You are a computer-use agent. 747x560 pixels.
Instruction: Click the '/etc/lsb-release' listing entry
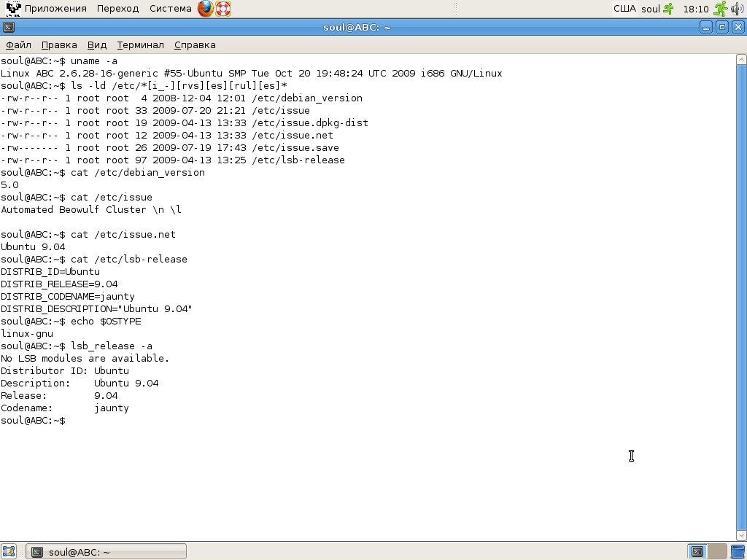pos(298,160)
